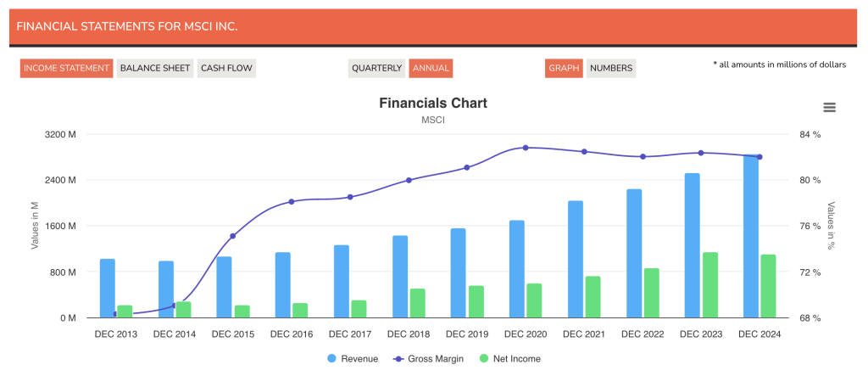Click the DEC 2015 gross margin point
The width and height of the screenshot is (868, 376).
click(232, 236)
